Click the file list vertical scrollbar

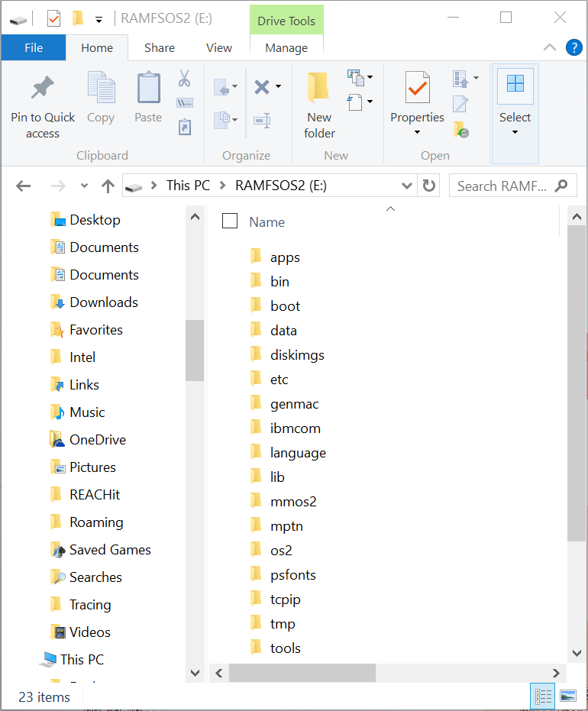pos(577,383)
